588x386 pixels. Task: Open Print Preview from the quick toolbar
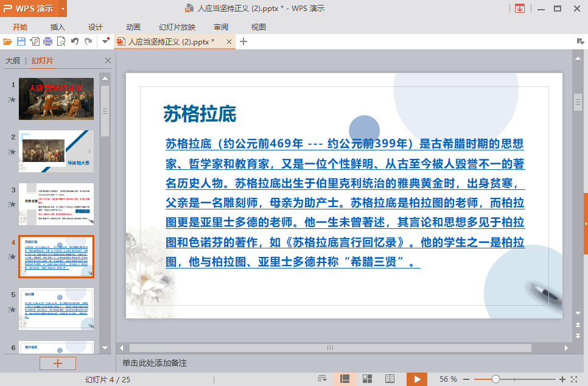(61, 41)
